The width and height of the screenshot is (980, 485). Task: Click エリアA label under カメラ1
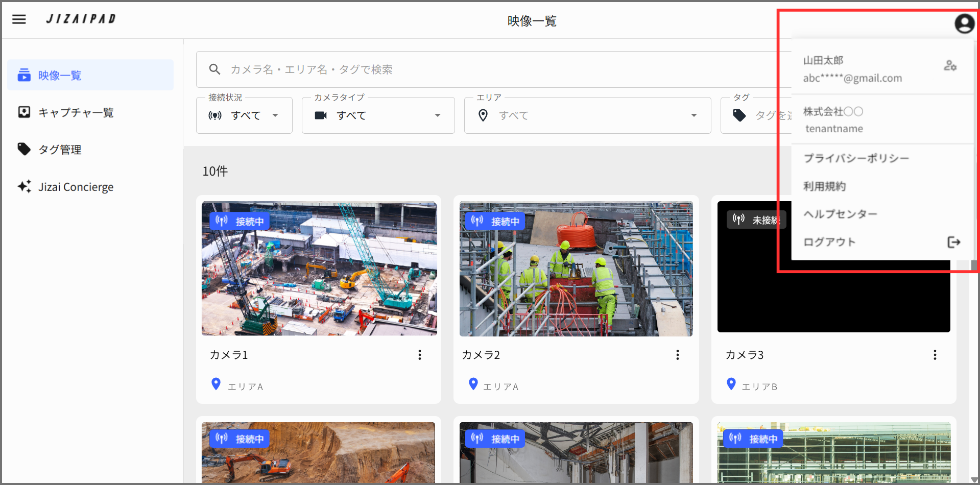click(x=246, y=387)
